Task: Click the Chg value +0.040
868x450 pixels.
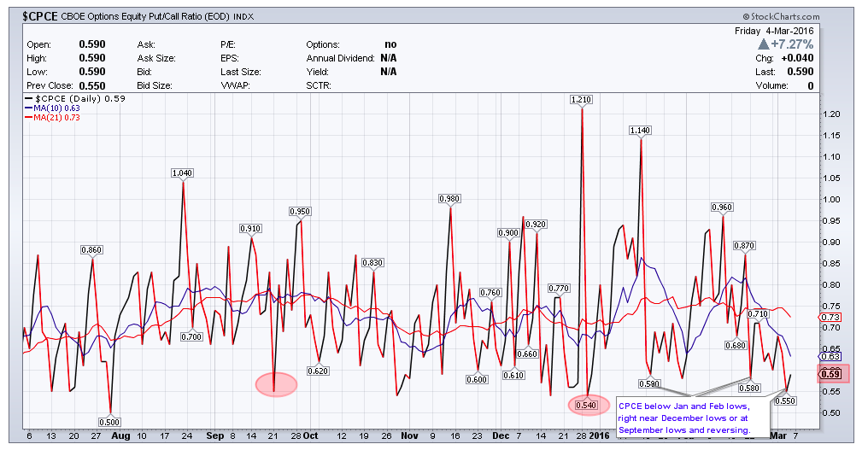Action: [x=797, y=58]
